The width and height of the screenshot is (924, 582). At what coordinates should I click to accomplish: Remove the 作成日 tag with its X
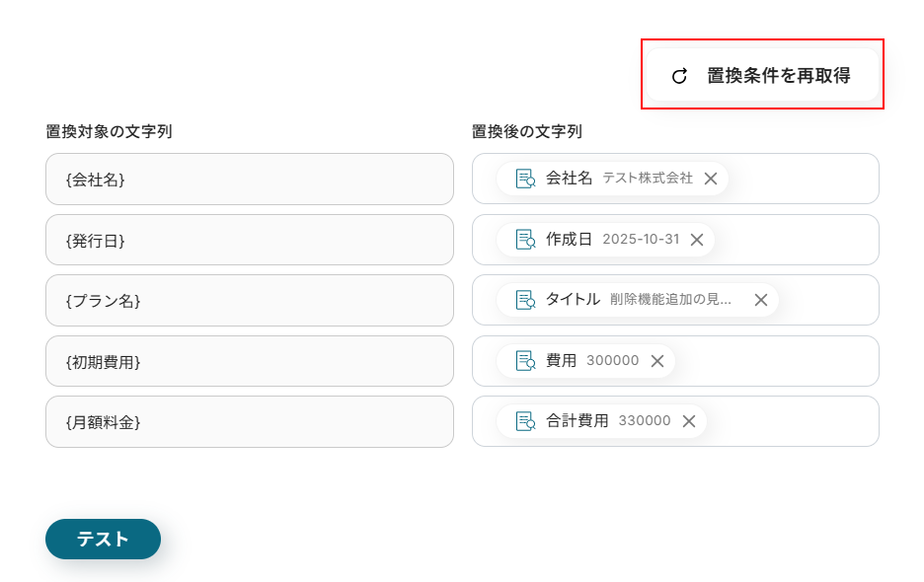pos(697,240)
